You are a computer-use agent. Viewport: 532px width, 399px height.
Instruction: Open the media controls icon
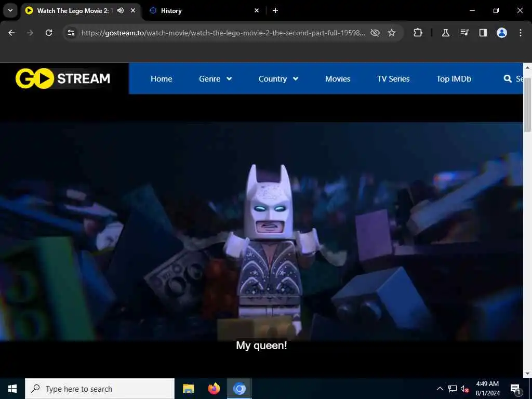pos(464,33)
